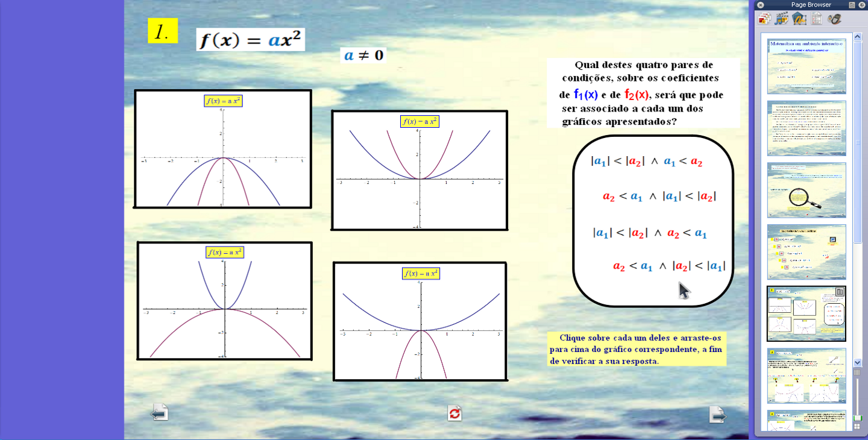Click the f(x) = ax² formula box
Image resolution: width=868 pixels, height=440 pixels.
click(250, 40)
